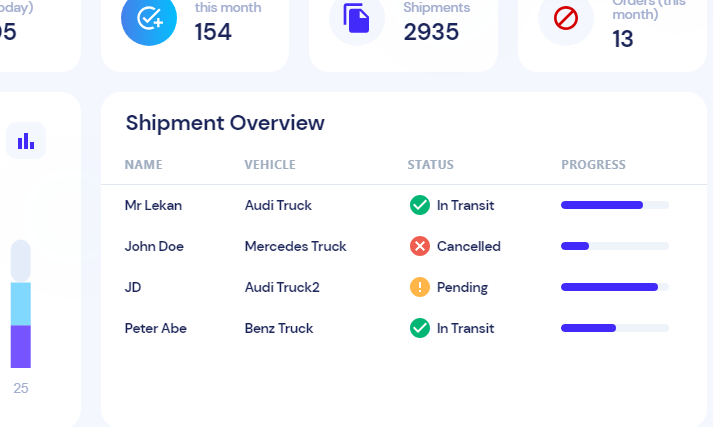Click the John Doe progress bar
713x427 pixels.
pyautogui.click(x=615, y=246)
